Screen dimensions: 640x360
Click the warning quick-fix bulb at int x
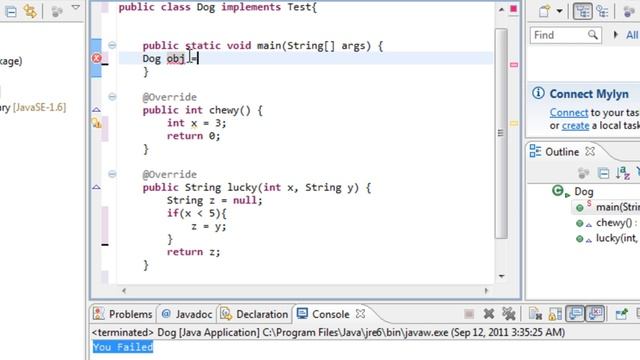tap(97, 123)
